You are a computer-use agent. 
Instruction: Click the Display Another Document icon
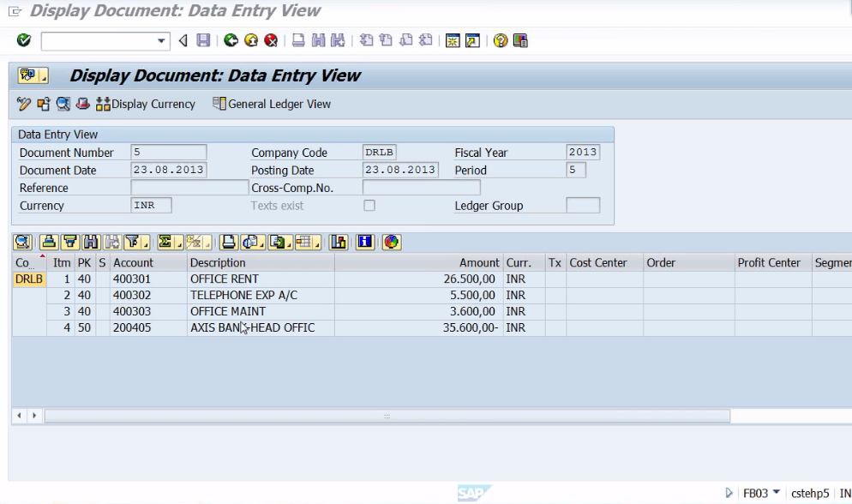click(44, 104)
